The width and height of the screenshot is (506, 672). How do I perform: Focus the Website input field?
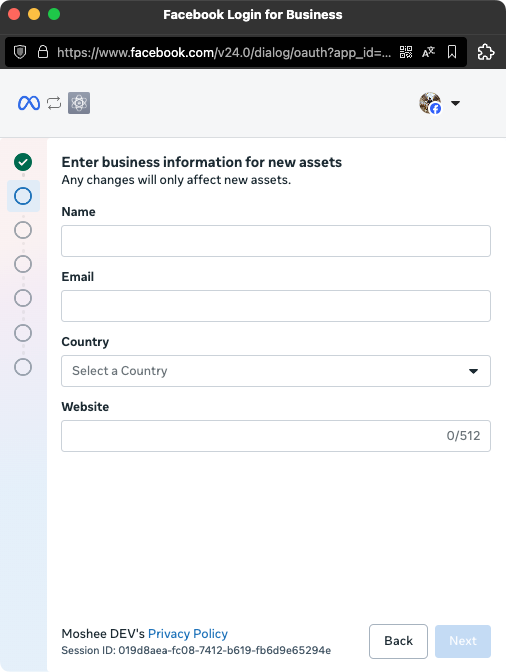pos(276,436)
